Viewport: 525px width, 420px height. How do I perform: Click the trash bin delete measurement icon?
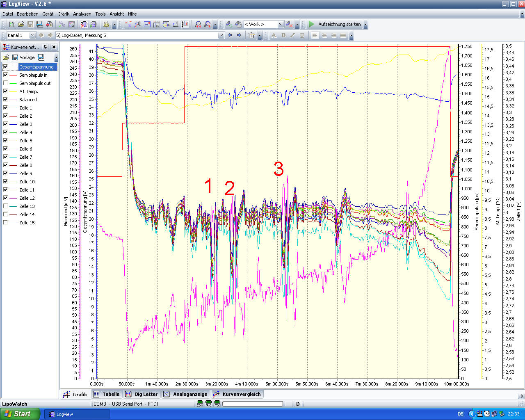coord(251,35)
